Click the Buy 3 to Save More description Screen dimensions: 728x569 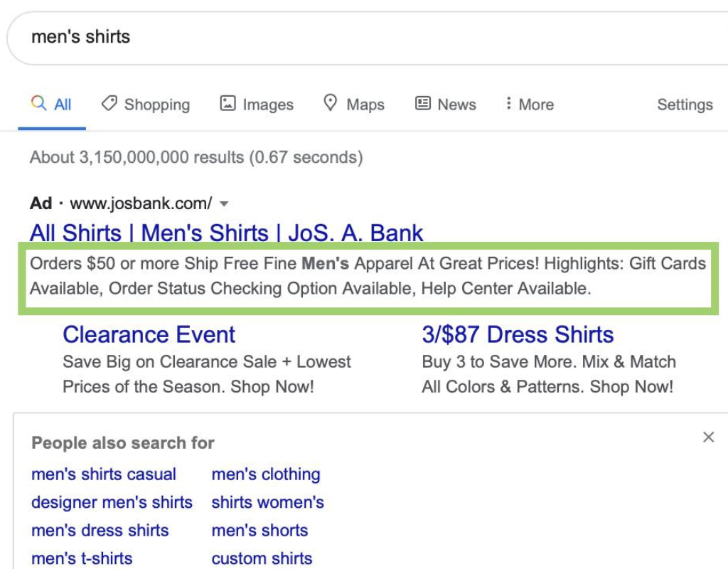point(549,374)
